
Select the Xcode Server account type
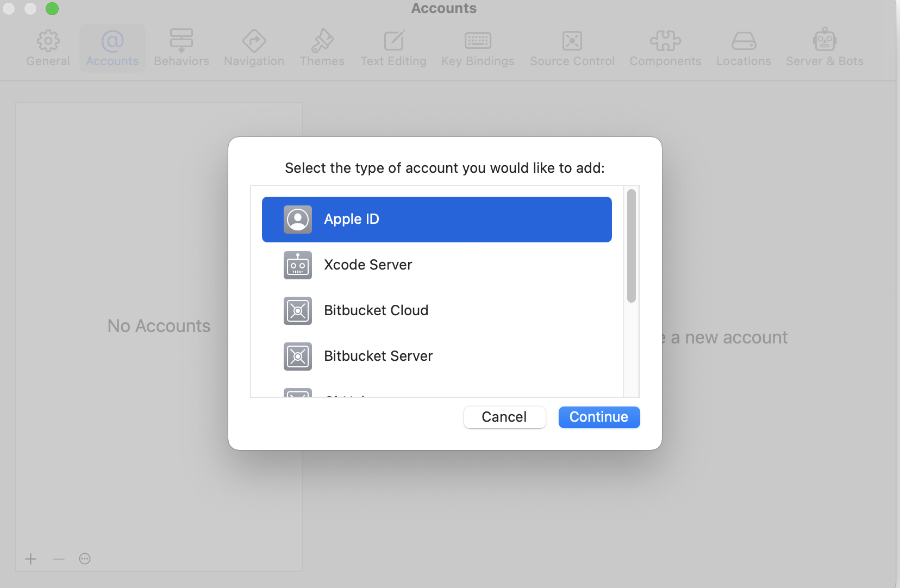[437, 265]
